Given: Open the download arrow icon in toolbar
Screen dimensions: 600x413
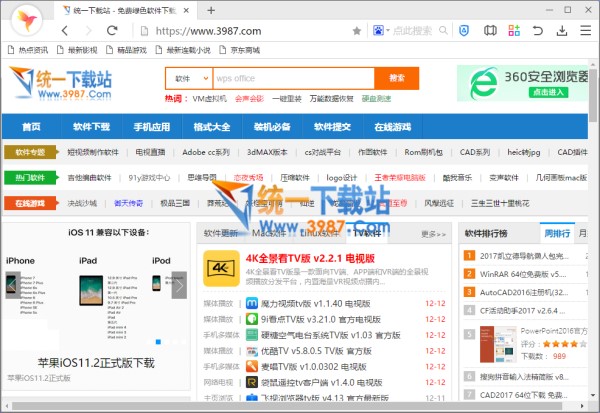Looking at the screenshot, I should click(x=561, y=31).
